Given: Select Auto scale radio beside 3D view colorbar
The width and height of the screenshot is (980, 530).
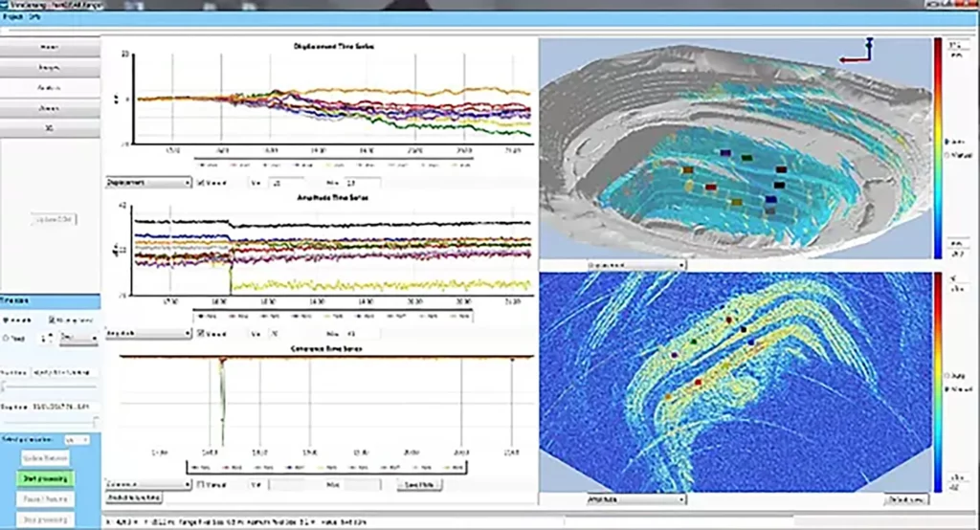Looking at the screenshot, I should click(947, 142).
